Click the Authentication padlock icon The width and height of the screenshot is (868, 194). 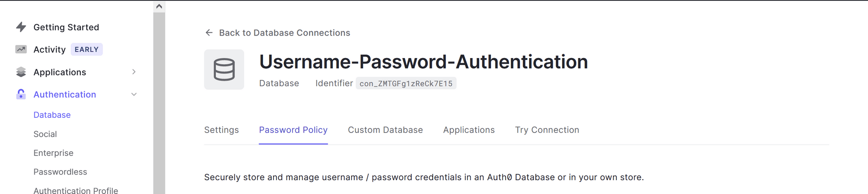pos(21,94)
